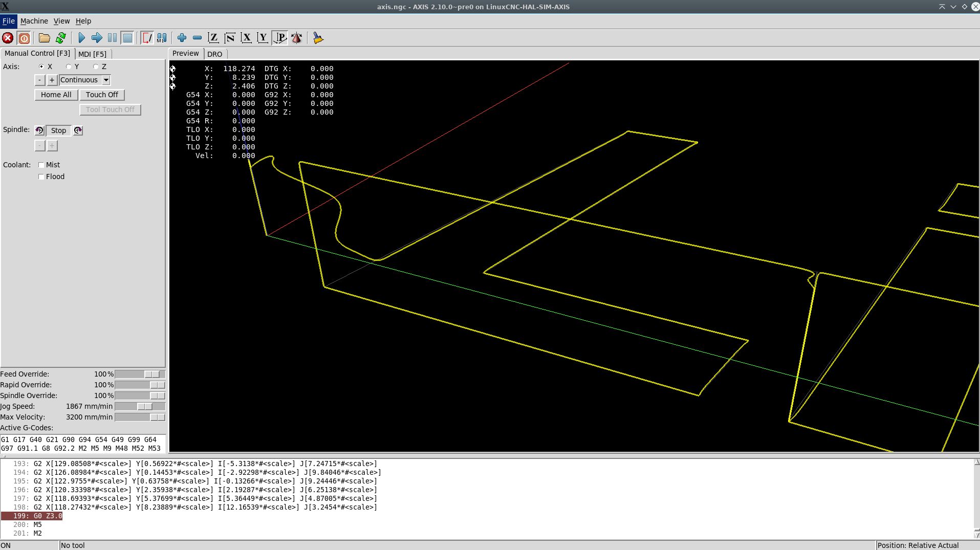Open the View menu

(x=61, y=21)
